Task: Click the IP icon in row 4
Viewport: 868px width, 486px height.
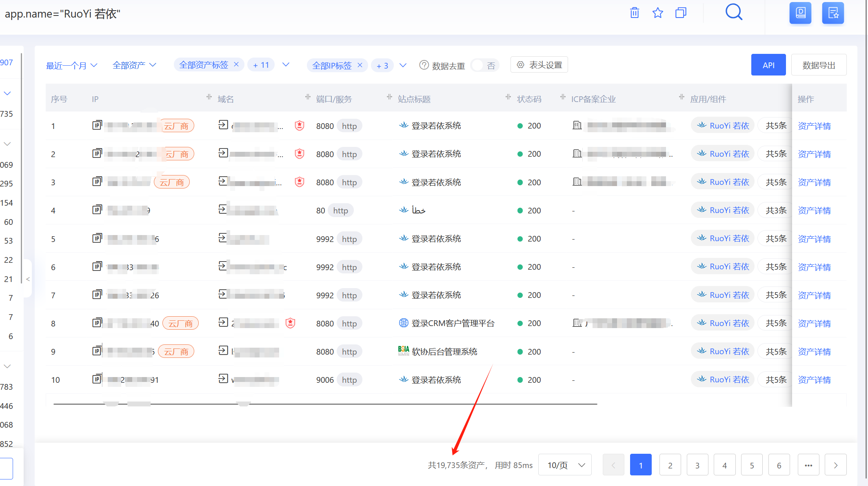Action: pos(97,210)
